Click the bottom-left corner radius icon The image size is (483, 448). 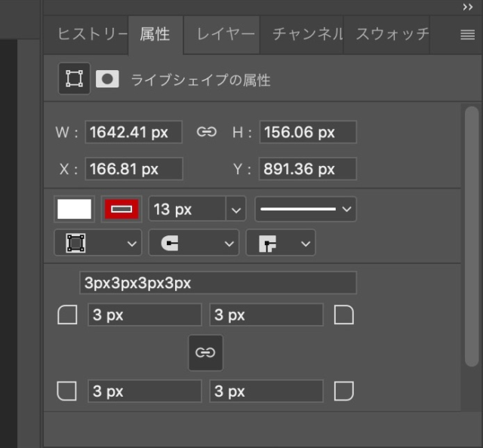coord(68,391)
